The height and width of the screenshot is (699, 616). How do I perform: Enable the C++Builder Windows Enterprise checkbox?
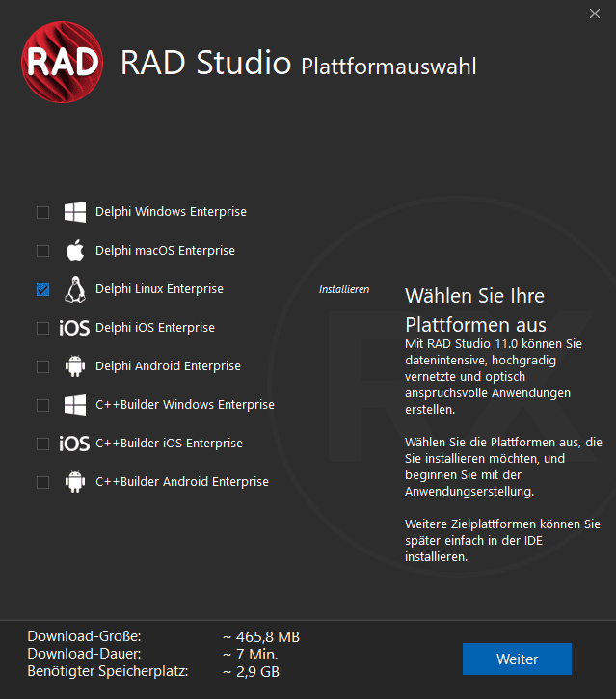click(x=42, y=405)
